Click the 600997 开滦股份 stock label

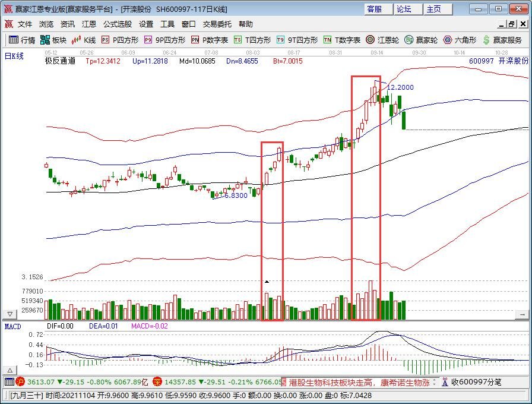point(499,61)
